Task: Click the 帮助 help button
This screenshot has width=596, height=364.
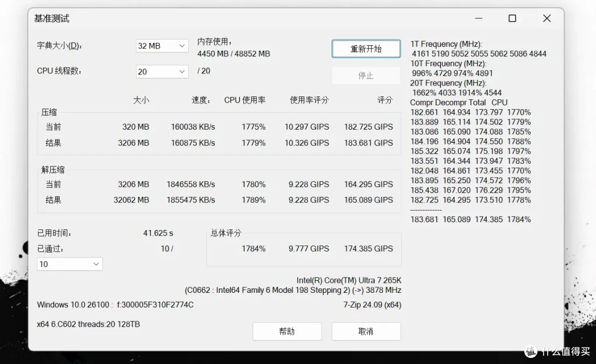Action: tap(287, 331)
